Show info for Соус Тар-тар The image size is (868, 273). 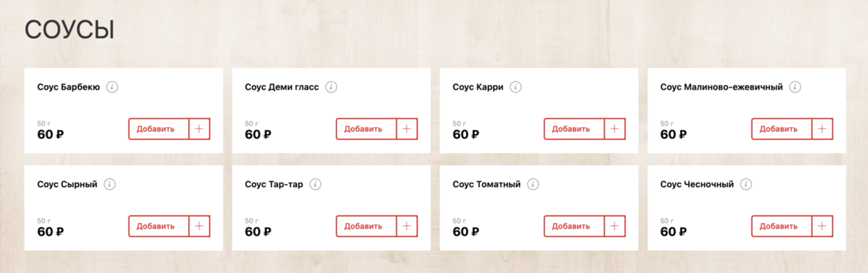[315, 184]
